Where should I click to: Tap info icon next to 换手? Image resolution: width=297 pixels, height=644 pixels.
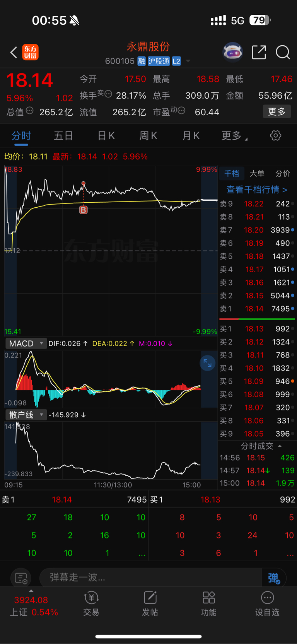(x=108, y=94)
